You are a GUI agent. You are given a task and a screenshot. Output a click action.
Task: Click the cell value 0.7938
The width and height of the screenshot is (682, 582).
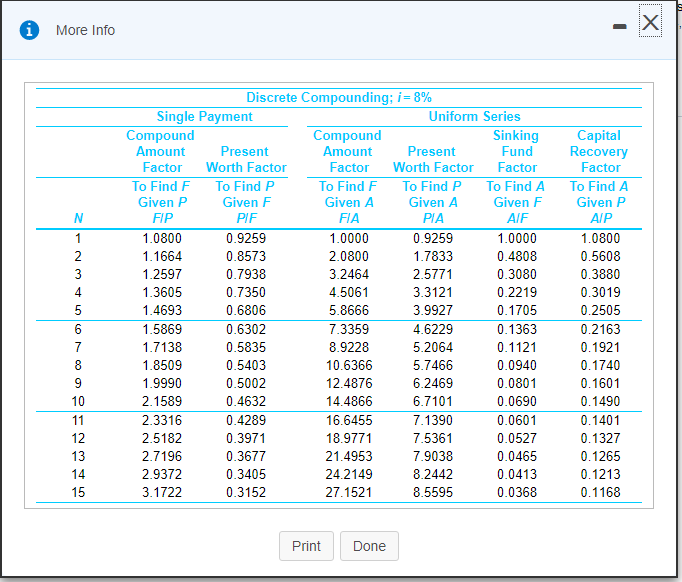[246, 274]
